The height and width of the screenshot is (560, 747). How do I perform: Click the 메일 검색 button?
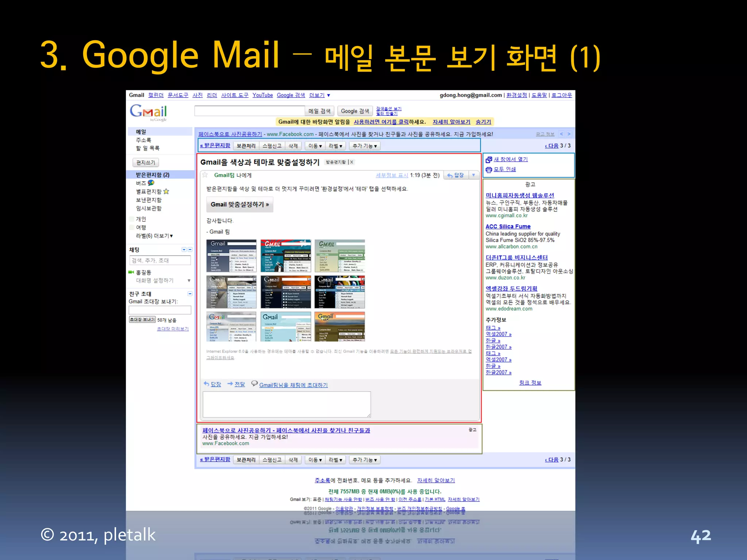tap(320, 111)
